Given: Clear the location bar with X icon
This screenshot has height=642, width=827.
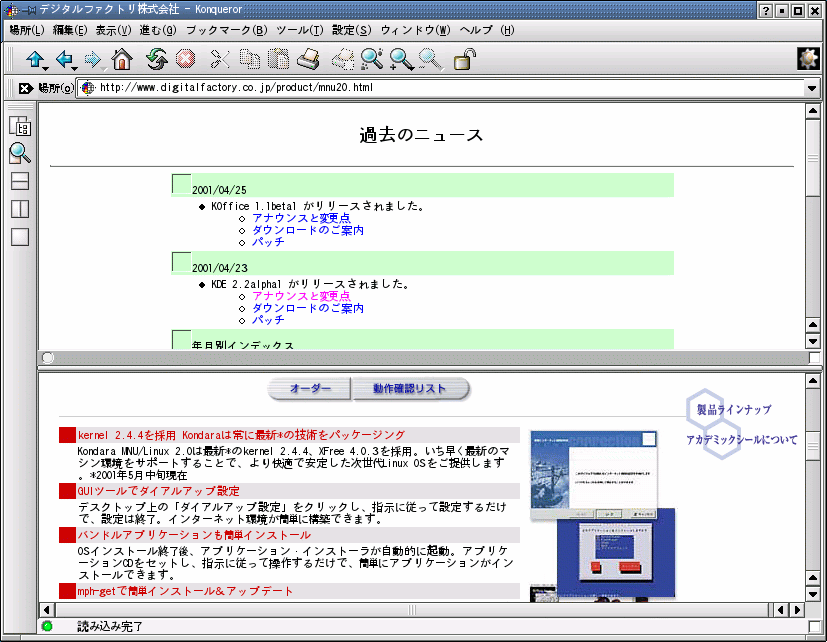Looking at the screenshot, I should (25, 88).
